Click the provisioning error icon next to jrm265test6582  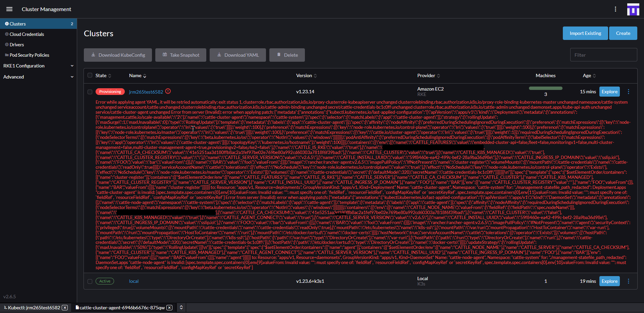[168, 91]
